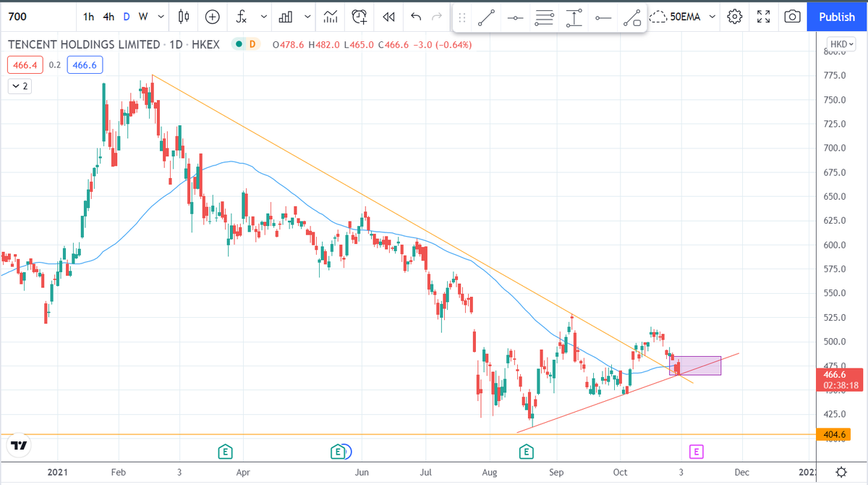
Task: Click the Dec label on time axis
Action: (741, 471)
